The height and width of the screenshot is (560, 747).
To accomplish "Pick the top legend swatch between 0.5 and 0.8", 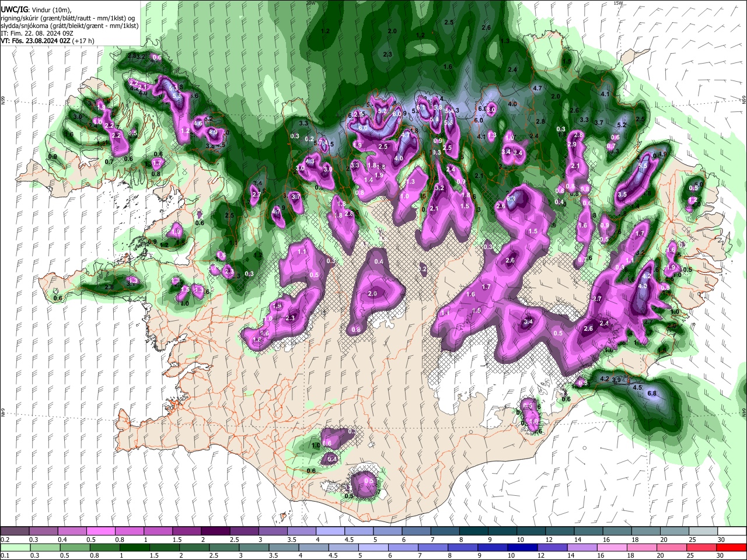I will 100,531.
